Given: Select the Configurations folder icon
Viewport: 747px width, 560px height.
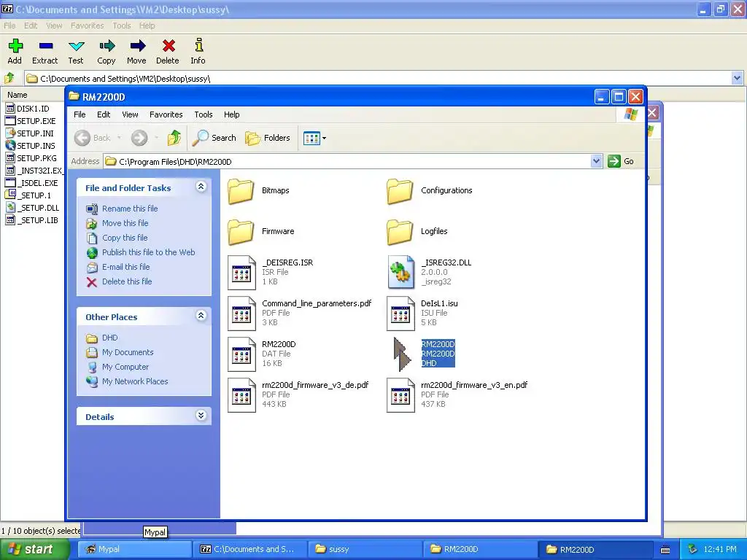Looking at the screenshot, I should tap(400, 191).
